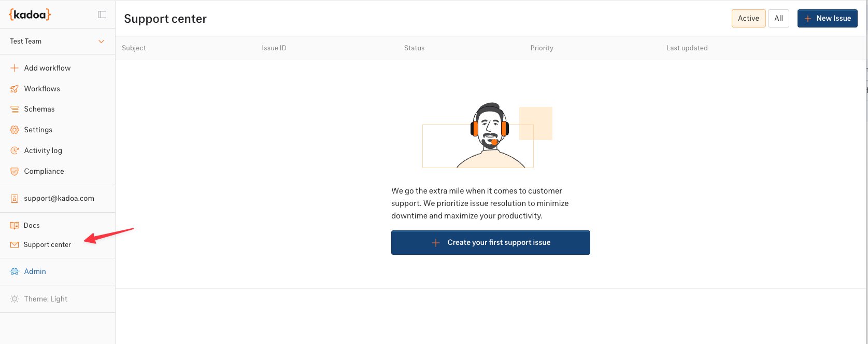This screenshot has width=868, height=344.
Task: Click the sun icon for theme
Action: [x=15, y=299]
